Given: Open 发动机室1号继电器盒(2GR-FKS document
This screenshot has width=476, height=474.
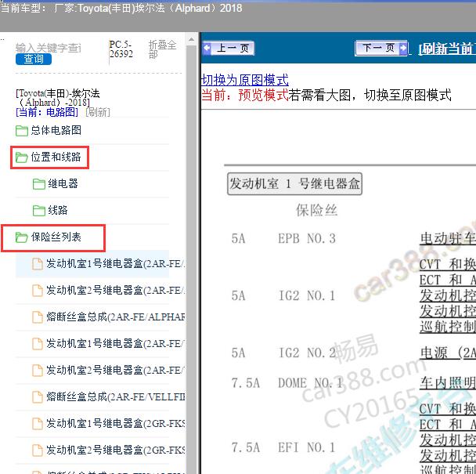Looking at the screenshot, I should click(x=115, y=424).
